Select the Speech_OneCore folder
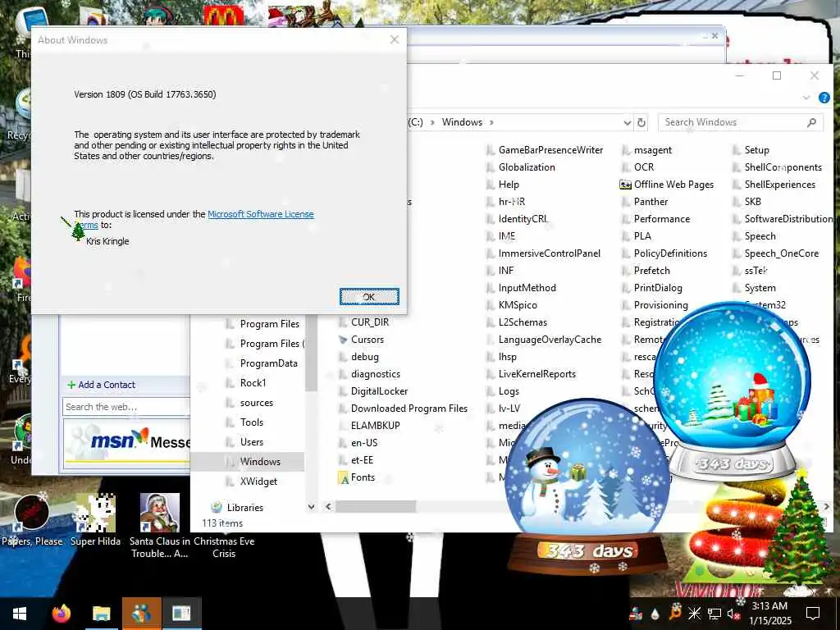 pyautogui.click(x=781, y=253)
